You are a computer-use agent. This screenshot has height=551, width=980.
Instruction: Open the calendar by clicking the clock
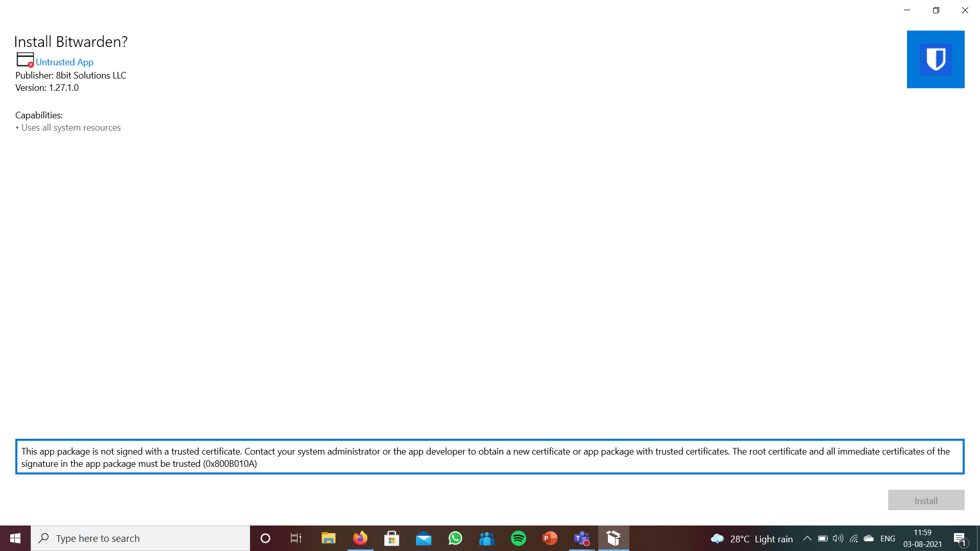(x=922, y=538)
